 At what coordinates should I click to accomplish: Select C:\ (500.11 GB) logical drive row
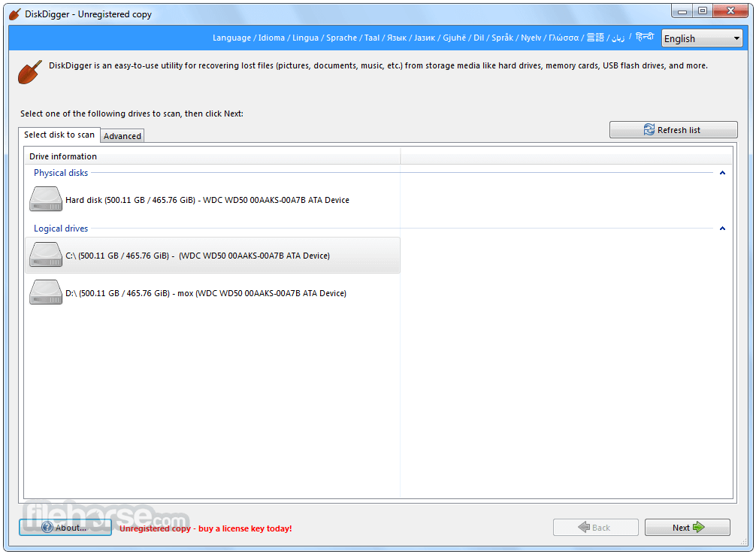pyautogui.click(x=213, y=255)
